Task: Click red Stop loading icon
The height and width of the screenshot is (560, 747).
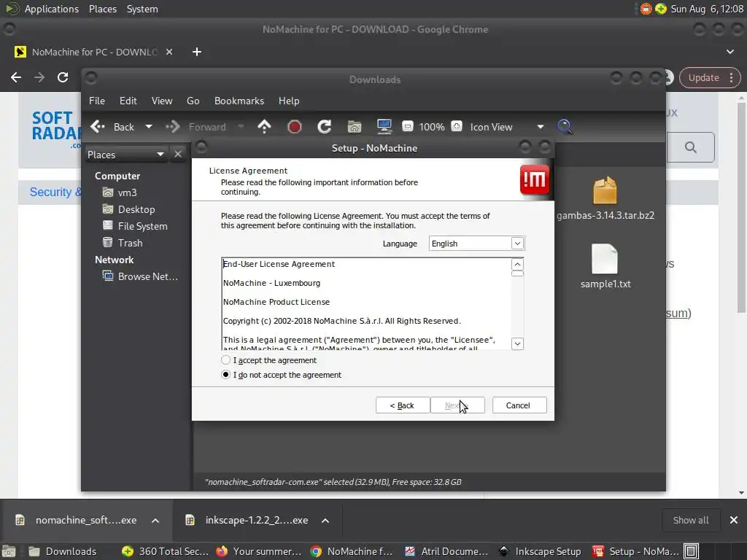Action: pos(295,127)
